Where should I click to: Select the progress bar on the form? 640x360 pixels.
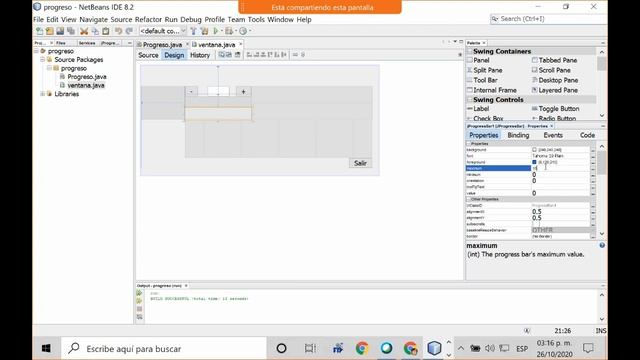click(x=218, y=113)
